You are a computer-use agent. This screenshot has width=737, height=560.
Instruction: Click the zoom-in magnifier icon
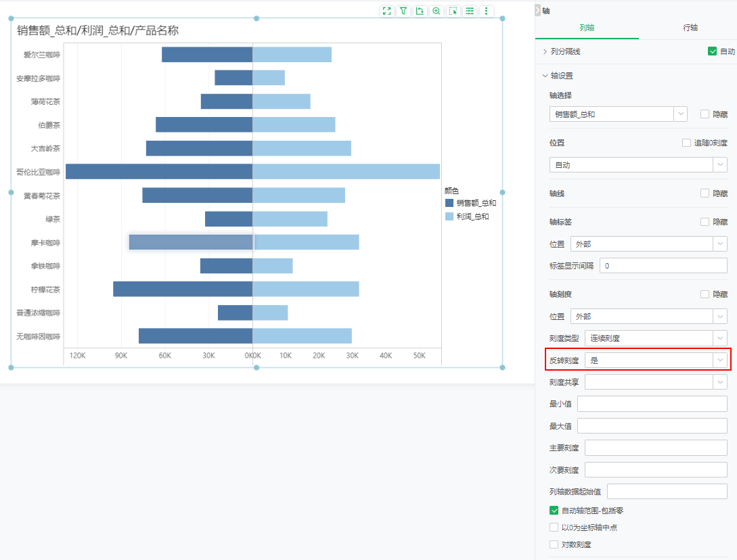437,11
